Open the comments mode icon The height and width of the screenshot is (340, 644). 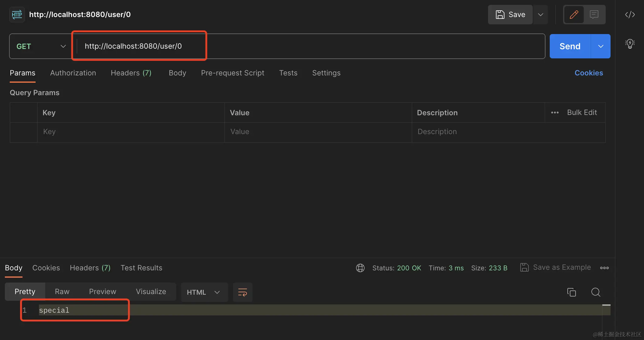click(594, 15)
